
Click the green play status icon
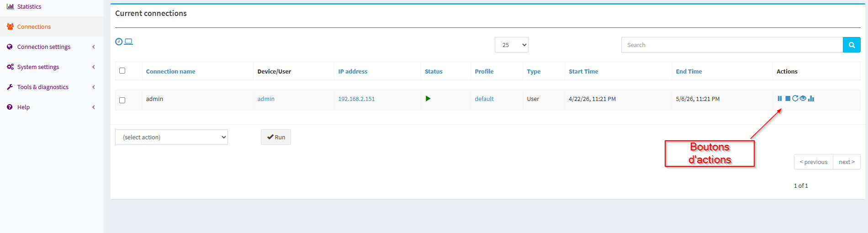[x=428, y=98]
